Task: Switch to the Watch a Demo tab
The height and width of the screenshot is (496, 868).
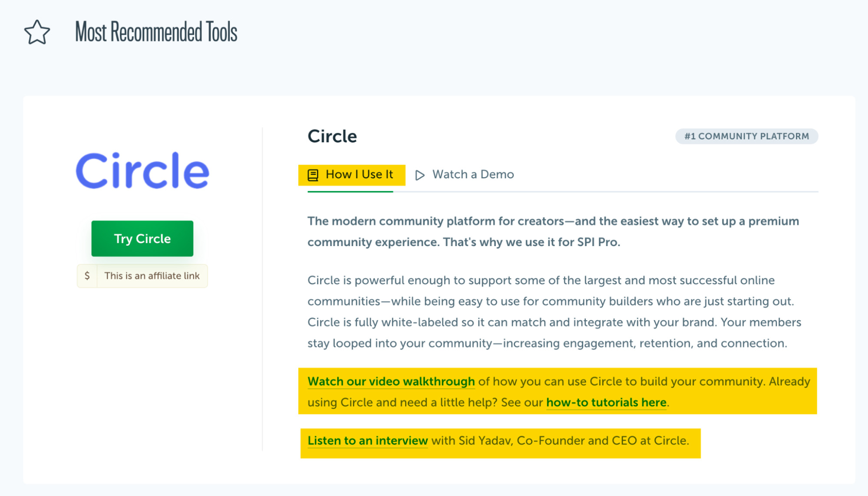Action: pos(472,174)
